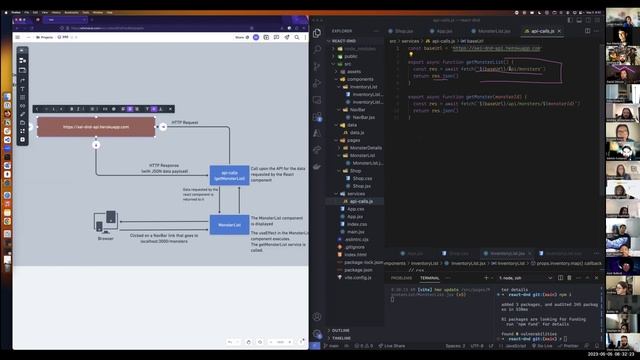This screenshot has width=640, height=360.
Task: Click Prettier in status bar
Action: [x=568, y=346]
